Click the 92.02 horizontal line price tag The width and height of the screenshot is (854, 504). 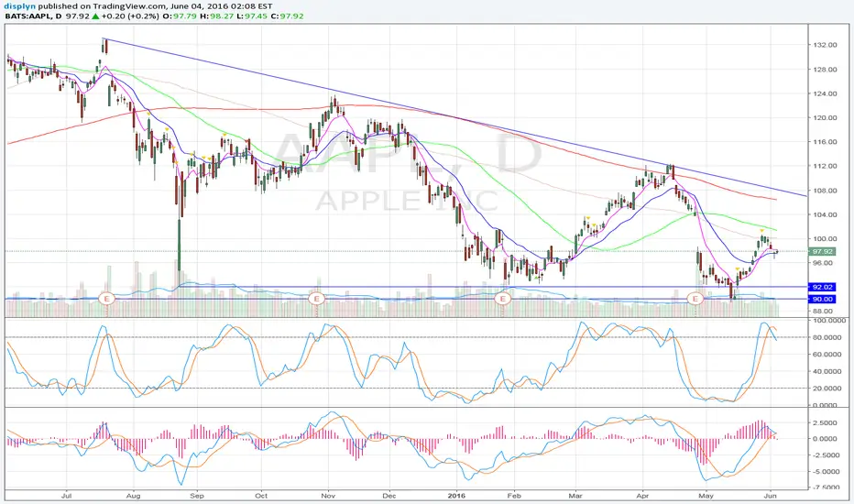pos(823,287)
